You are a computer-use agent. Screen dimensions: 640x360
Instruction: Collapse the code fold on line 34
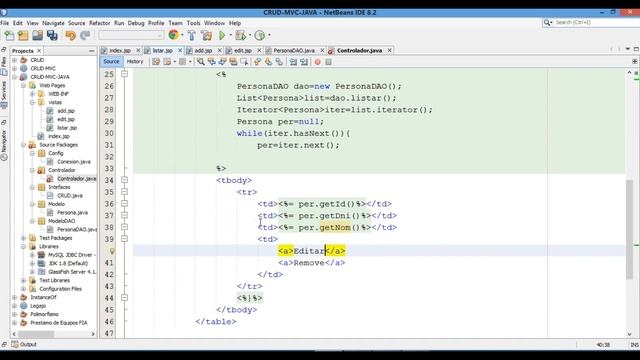(124, 180)
